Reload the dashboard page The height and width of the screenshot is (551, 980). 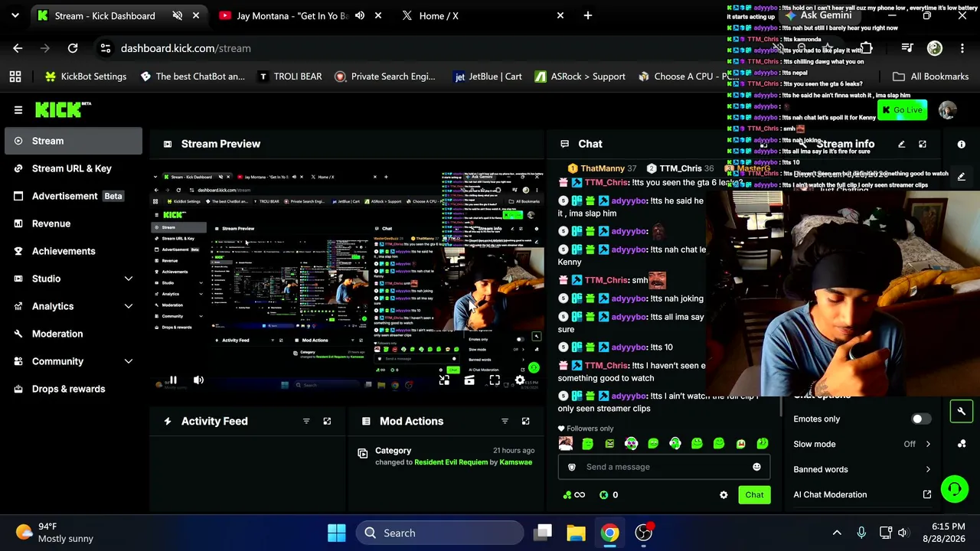pyautogui.click(x=73, y=48)
